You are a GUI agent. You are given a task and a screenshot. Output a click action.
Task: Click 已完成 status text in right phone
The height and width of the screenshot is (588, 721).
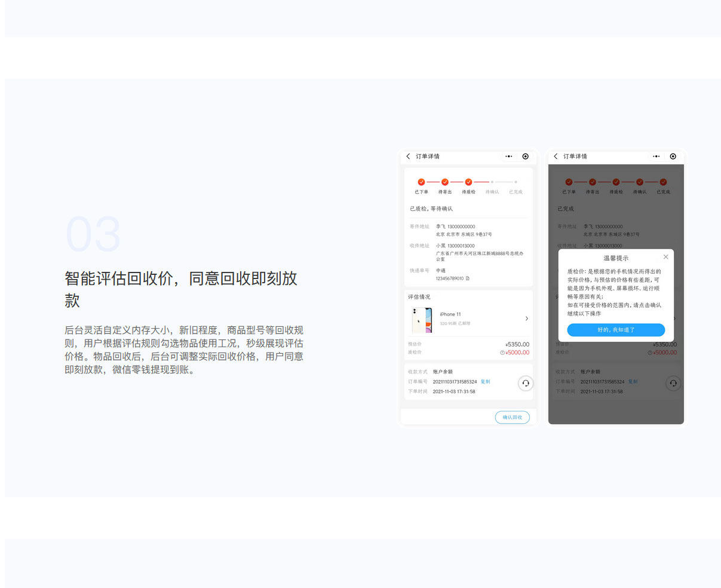566,209
